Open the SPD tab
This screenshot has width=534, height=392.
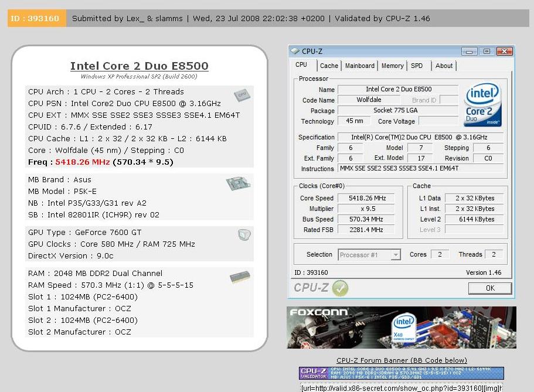417,66
